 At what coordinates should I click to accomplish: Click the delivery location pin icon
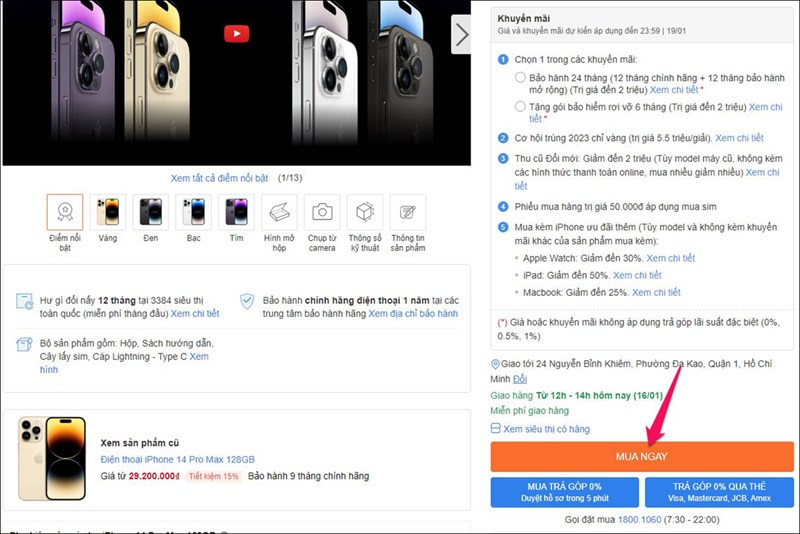pos(494,364)
